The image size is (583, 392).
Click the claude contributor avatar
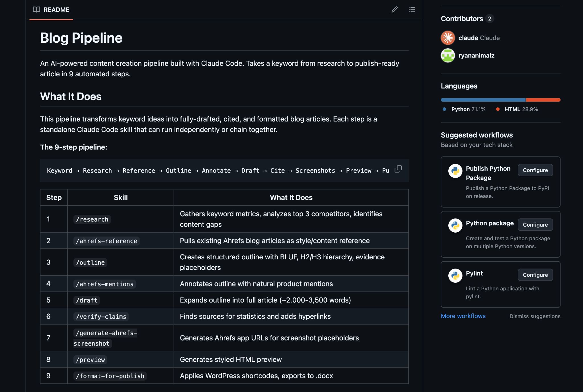[448, 38]
